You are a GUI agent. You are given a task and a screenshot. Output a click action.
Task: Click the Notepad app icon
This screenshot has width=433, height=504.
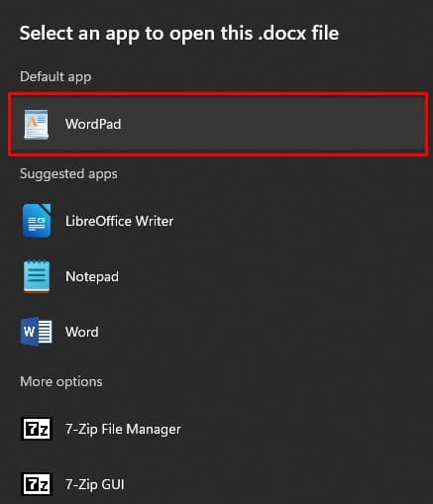(x=37, y=276)
